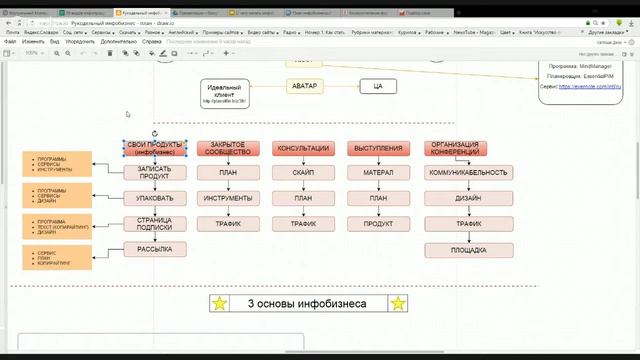The height and width of the screenshot is (360, 640).
Task: Select the Идеальный клиент box
Action: (224, 93)
